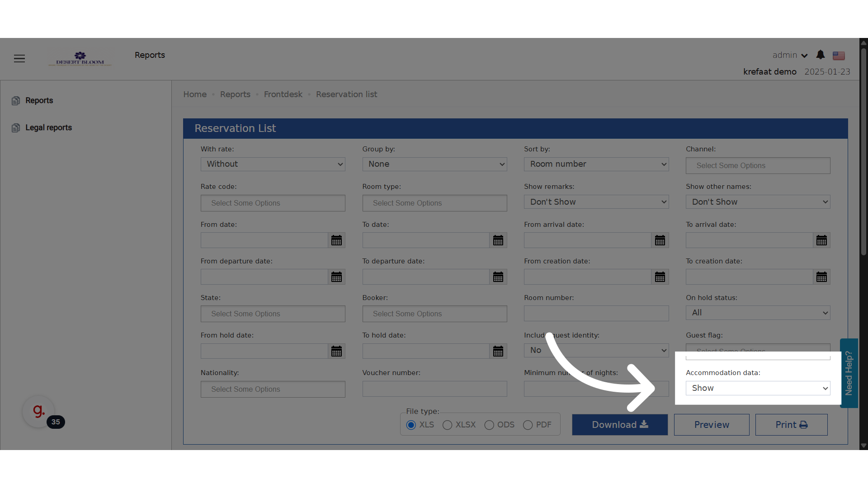Click the Rate code options field
This screenshot has height=488, width=868.
coord(273,203)
